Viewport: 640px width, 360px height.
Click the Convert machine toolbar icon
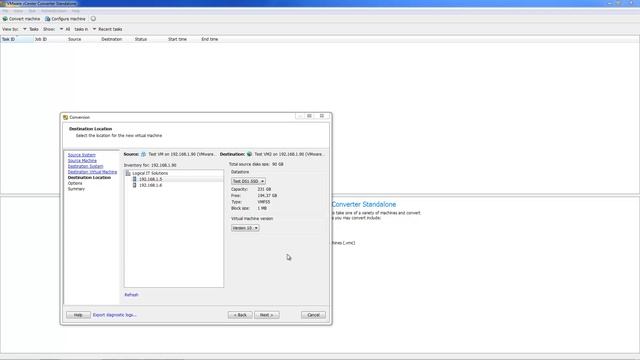click(5, 19)
